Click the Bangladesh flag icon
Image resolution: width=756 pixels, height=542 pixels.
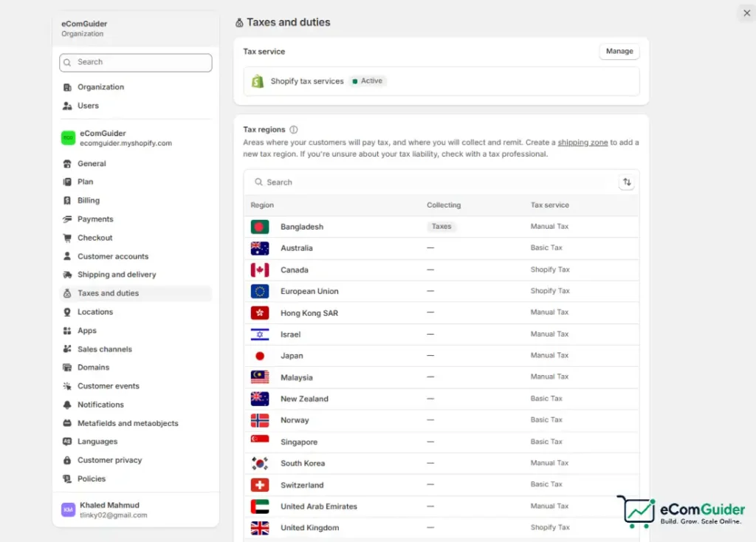[260, 227]
